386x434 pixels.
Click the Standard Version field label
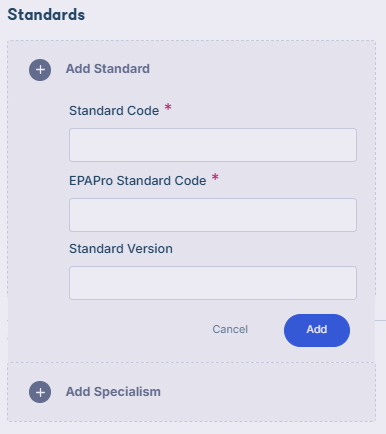(x=121, y=249)
